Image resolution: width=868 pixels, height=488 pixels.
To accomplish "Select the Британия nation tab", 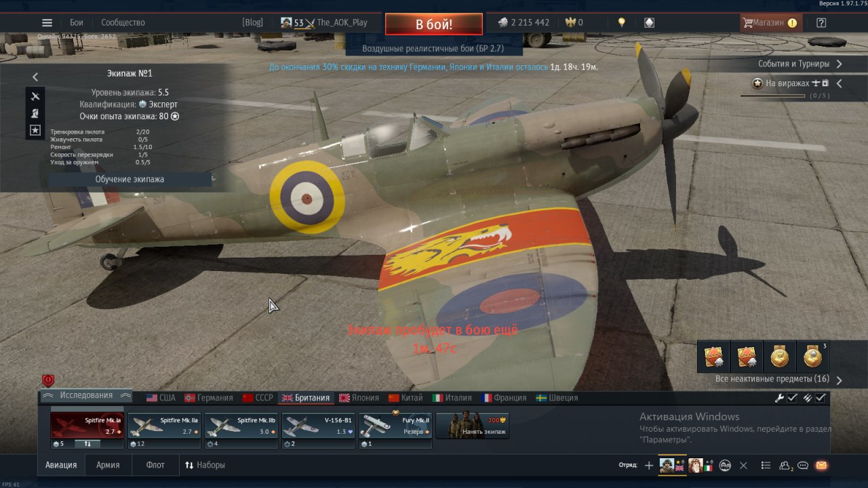I will click(306, 398).
